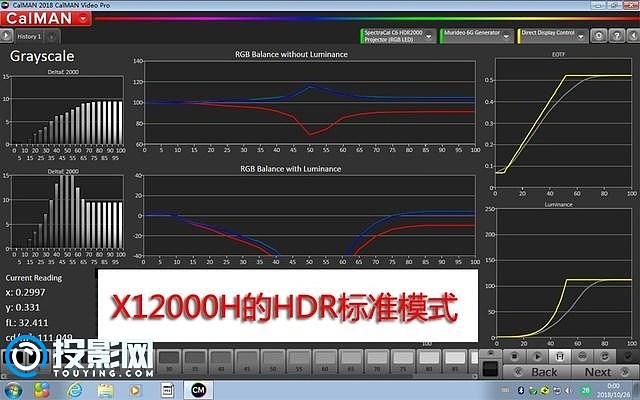The image size is (640, 400).
Task: Click the EOTF chart
Action: coord(563,123)
